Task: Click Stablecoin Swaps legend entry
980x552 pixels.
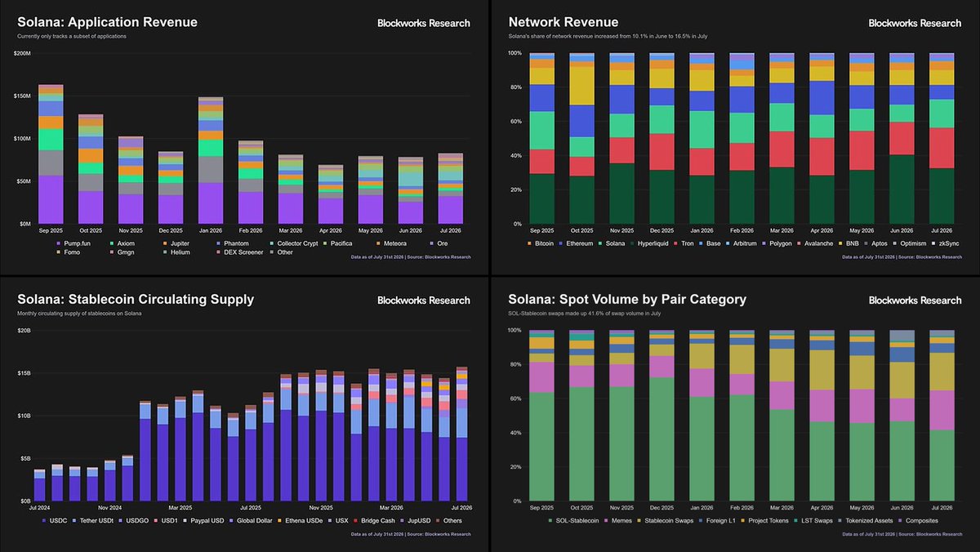Action: click(665, 521)
